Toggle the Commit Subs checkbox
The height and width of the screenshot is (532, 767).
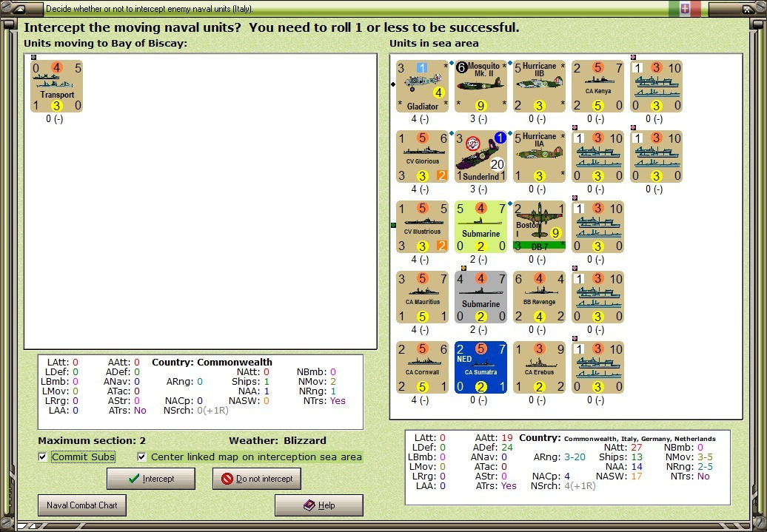(x=42, y=457)
